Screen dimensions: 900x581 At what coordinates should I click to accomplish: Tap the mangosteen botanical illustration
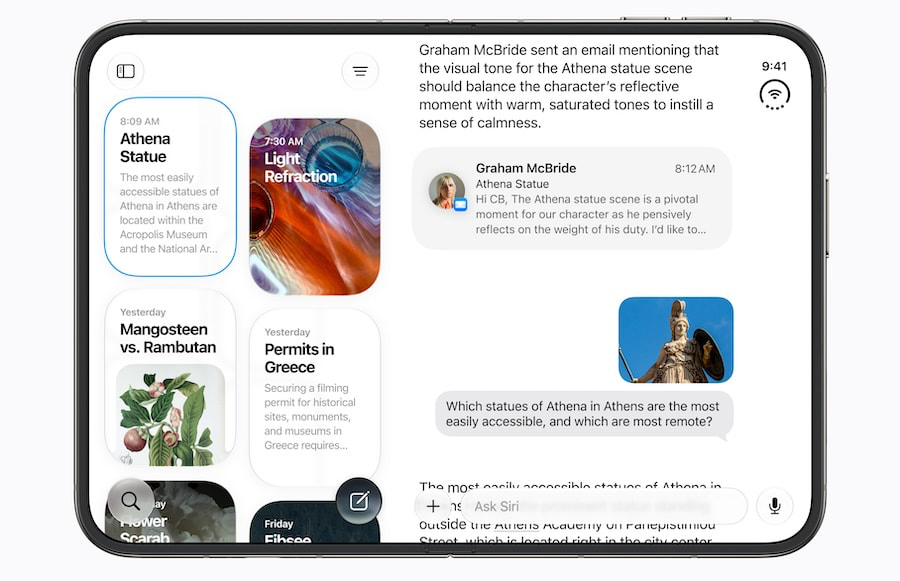[x=170, y=415]
